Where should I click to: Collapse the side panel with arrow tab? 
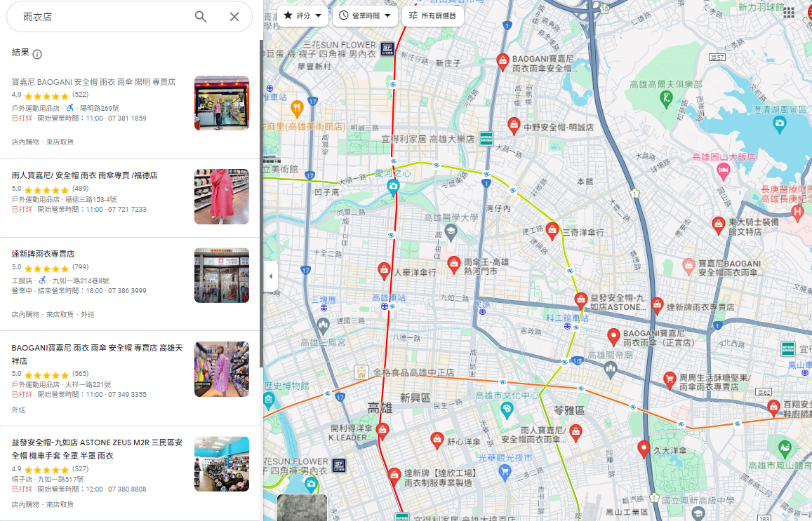point(270,276)
